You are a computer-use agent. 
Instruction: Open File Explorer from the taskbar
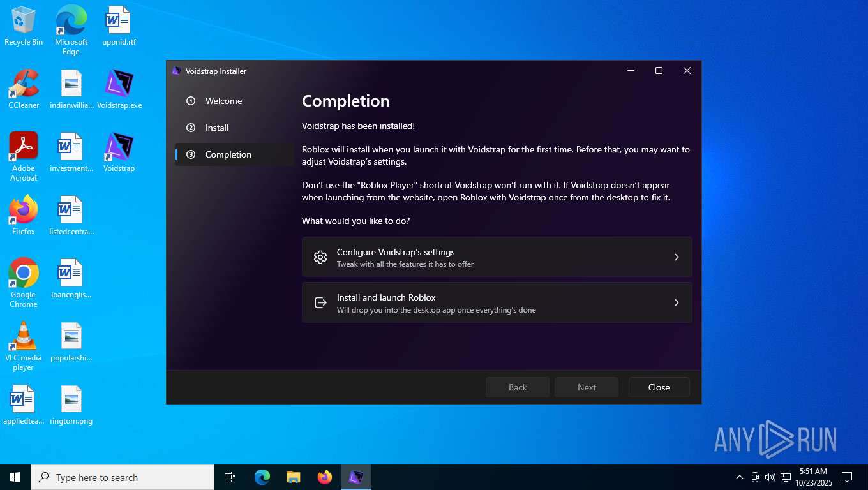coord(293,477)
